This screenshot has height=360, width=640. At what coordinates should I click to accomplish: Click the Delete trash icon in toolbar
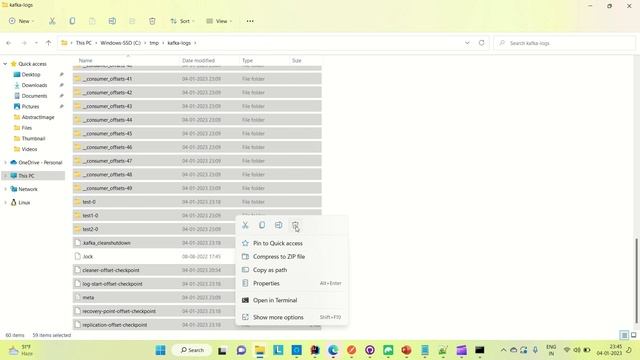coord(152,21)
